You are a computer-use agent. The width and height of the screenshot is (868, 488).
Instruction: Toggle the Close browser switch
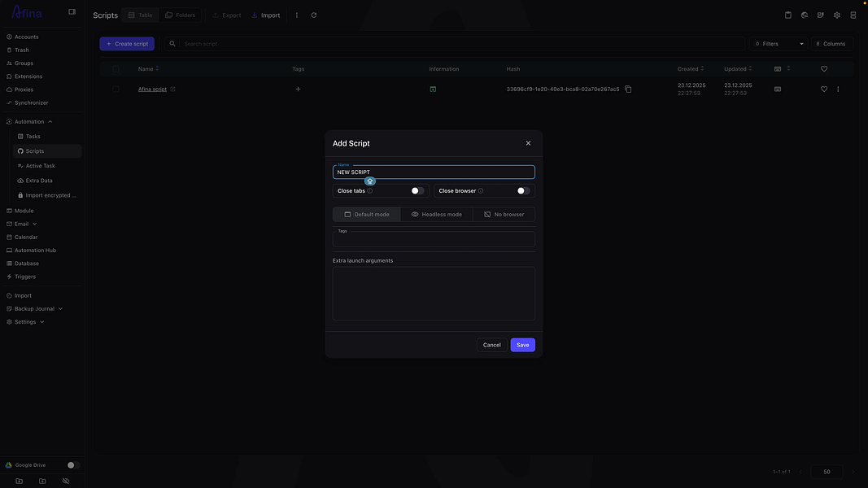coord(523,191)
